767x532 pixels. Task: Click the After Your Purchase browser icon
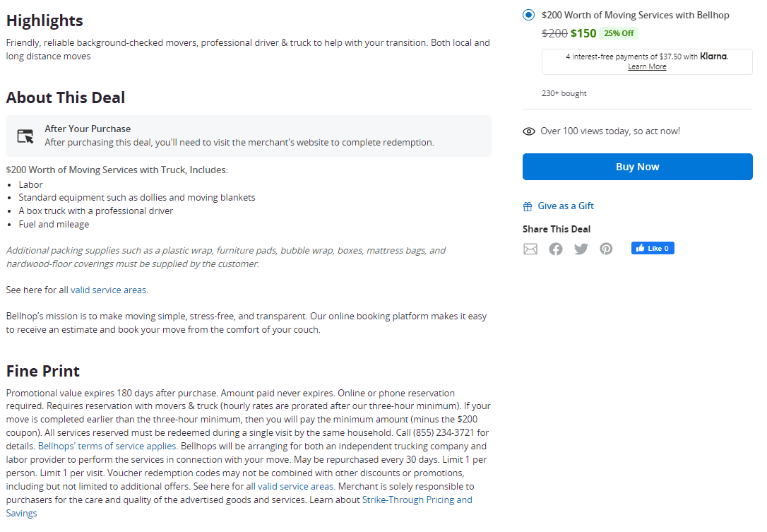[25, 136]
